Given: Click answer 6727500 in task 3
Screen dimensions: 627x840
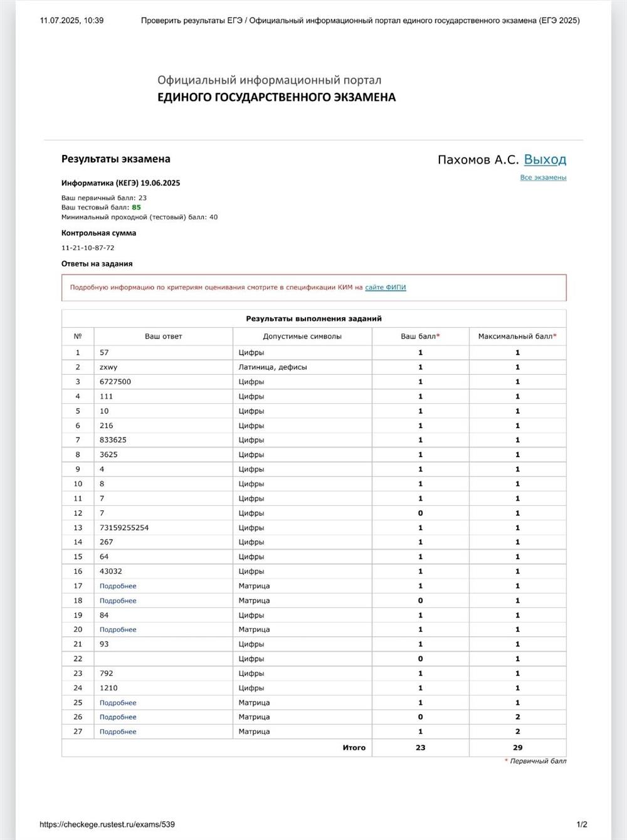Looking at the screenshot, I should coord(115,382).
